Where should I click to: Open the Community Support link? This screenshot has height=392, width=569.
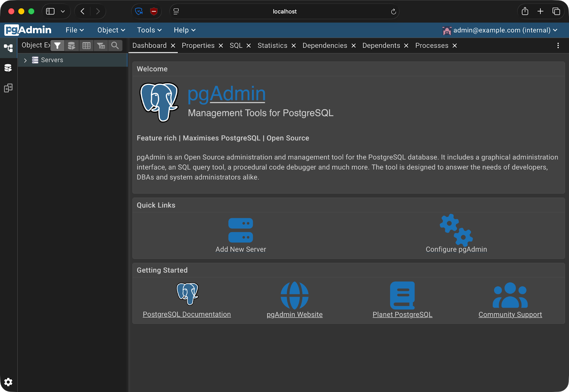pyautogui.click(x=510, y=314)
